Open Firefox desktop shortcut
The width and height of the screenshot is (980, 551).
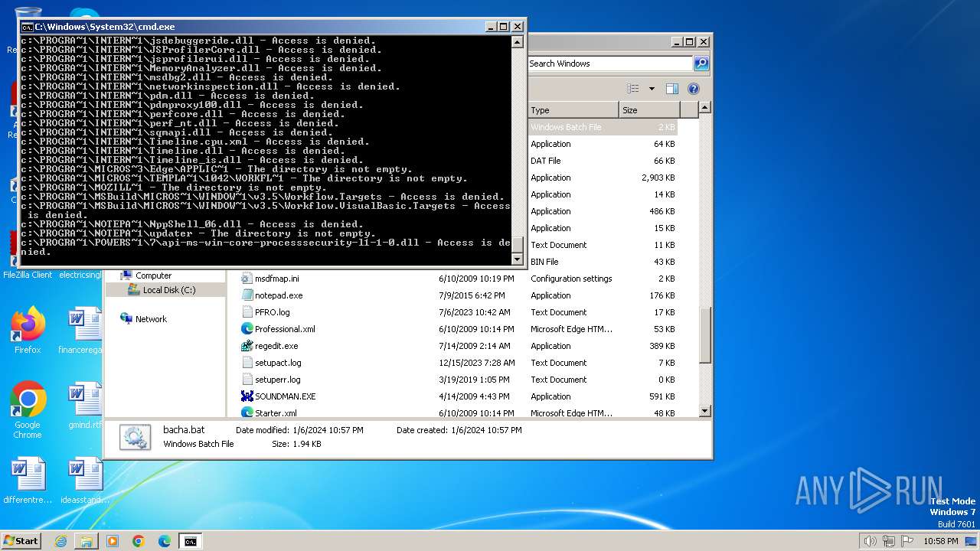[28, 331]
